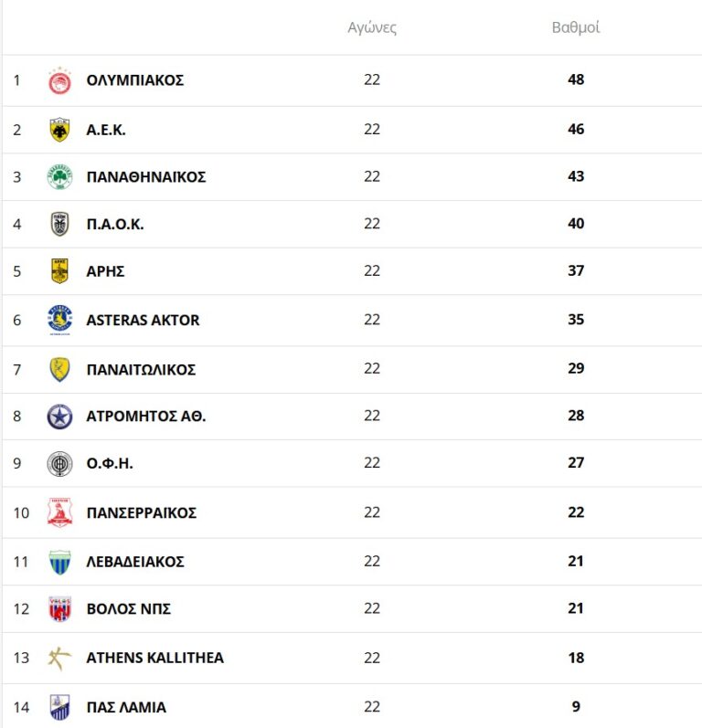Open the ASTERAS AKTOR team link
Viewport: 702px width, 728px height.
point(143,320)
